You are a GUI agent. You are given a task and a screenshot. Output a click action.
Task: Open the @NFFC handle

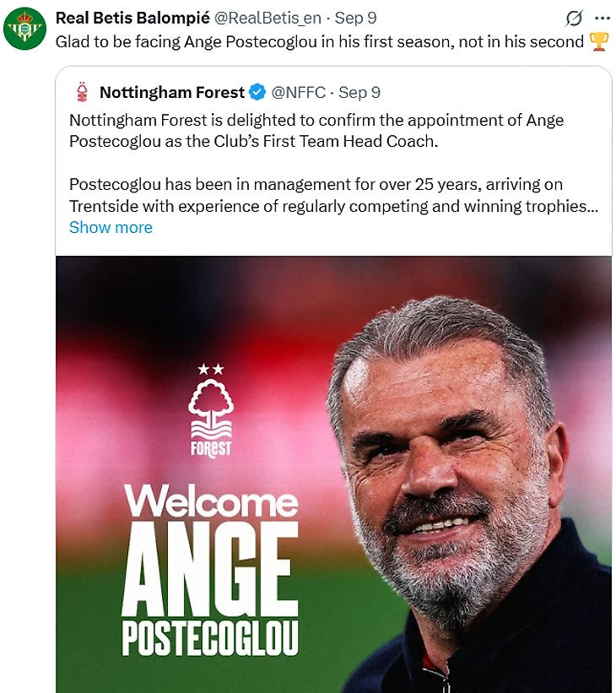[298, 92]
